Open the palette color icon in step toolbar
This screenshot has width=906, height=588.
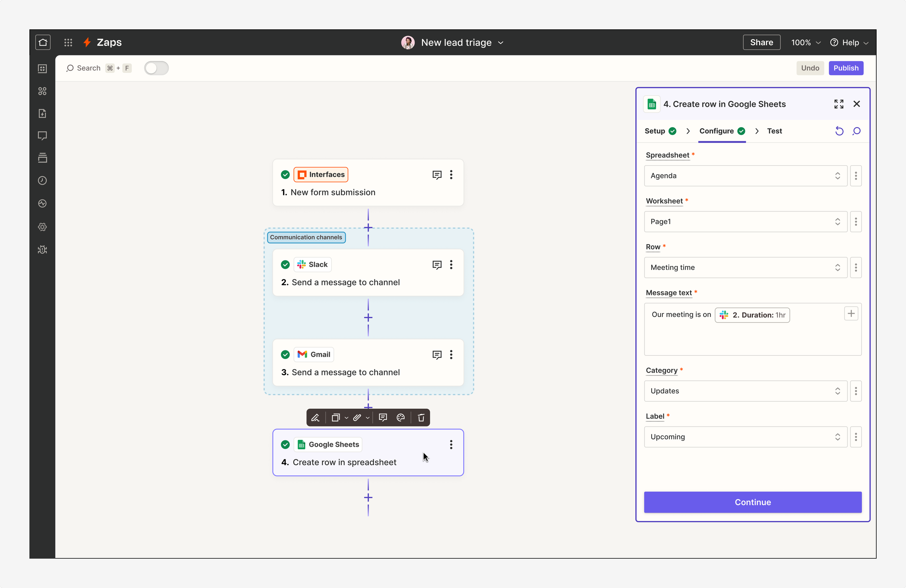pos(400,417)
